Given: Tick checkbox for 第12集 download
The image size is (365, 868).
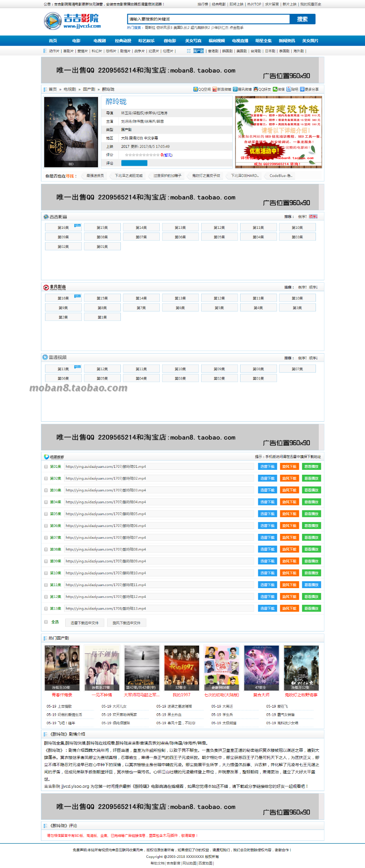Looking at the screenshot, I should point(46,597).
